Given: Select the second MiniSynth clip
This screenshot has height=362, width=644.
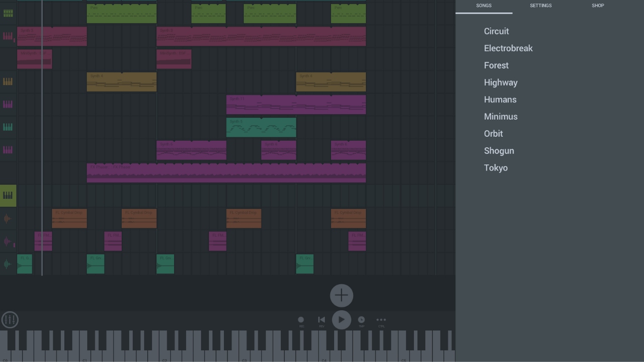Looking at the screenshot, I should coord(174,59).
